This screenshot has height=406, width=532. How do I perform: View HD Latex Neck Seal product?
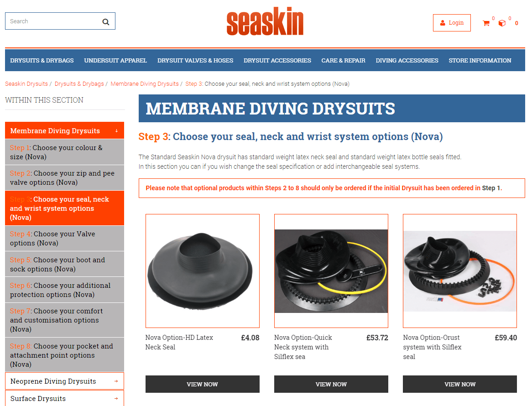click(x=202, y=384)
